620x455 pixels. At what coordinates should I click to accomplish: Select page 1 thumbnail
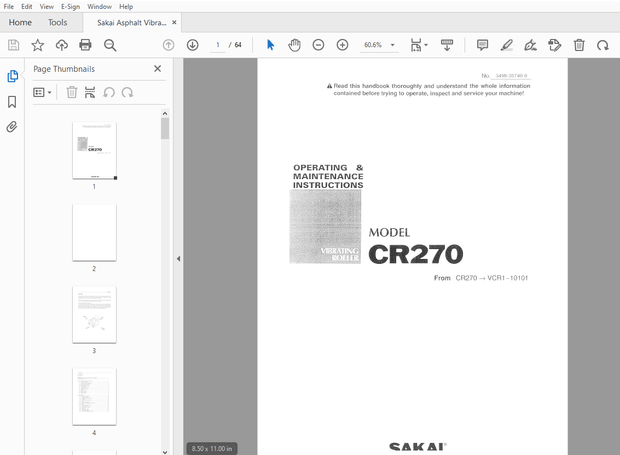(x=95, y=150)
